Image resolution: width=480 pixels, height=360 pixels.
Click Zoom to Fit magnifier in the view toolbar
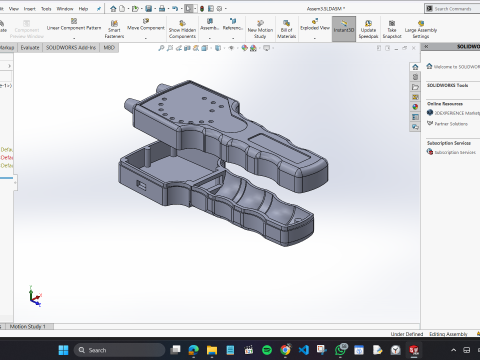(161, 48)
